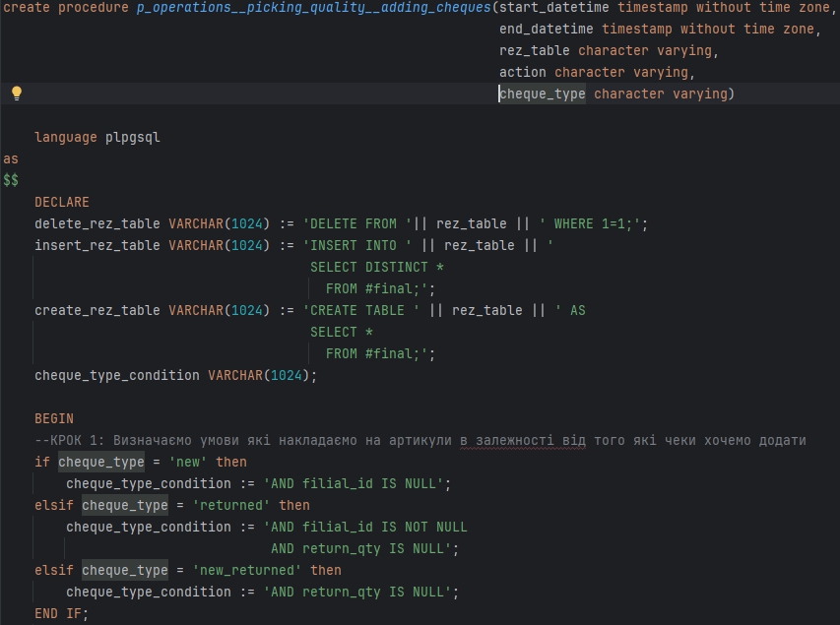Click the yellow lightbulb quick-fix icon
840x625 pixels.
point(17,94)
